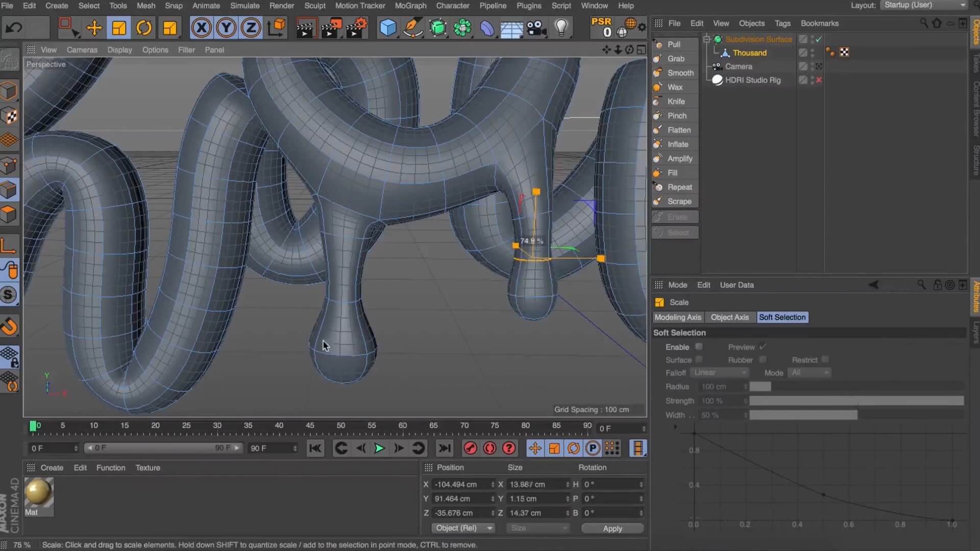Select the Move tool
Screen dimensions: 980x551
click(x=94, y=28)
